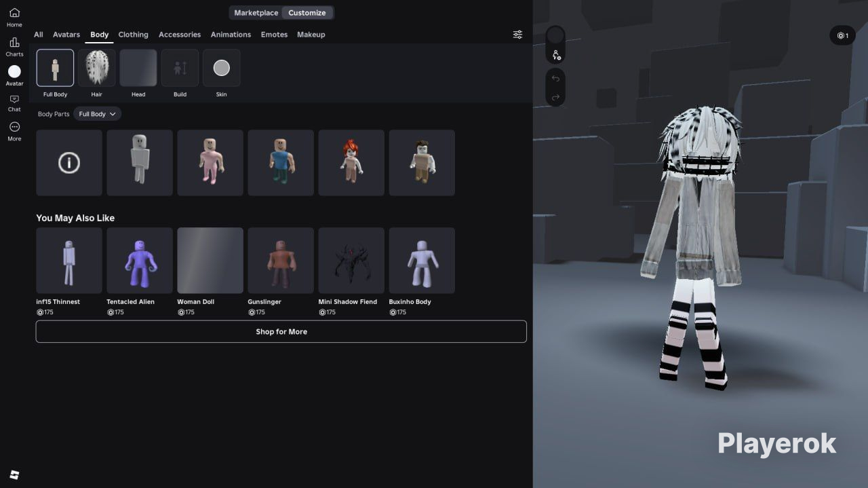
Task: Click the Robux balance indicator
Action: (x=842, y=35)
